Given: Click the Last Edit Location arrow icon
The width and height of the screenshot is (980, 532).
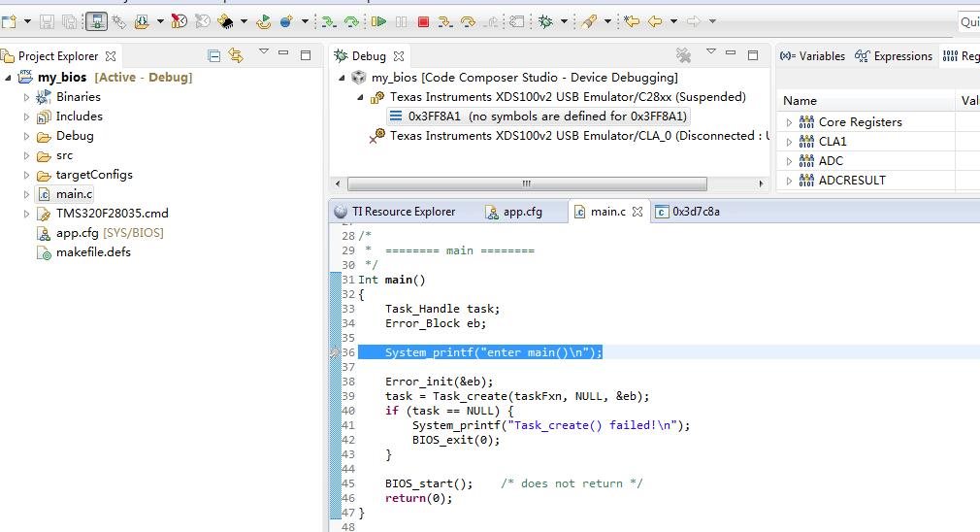Looking at the screenshot, I should pos(632,22).
